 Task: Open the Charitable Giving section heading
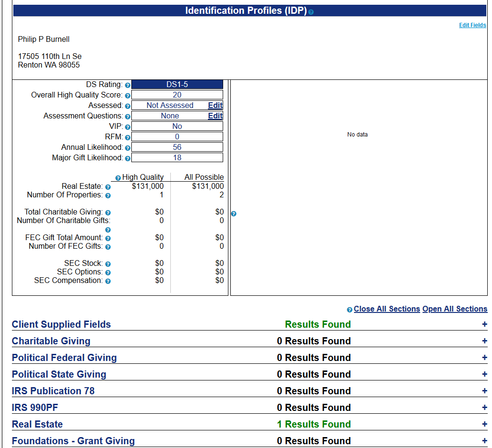pyautogui.click(x=51, y=341)
